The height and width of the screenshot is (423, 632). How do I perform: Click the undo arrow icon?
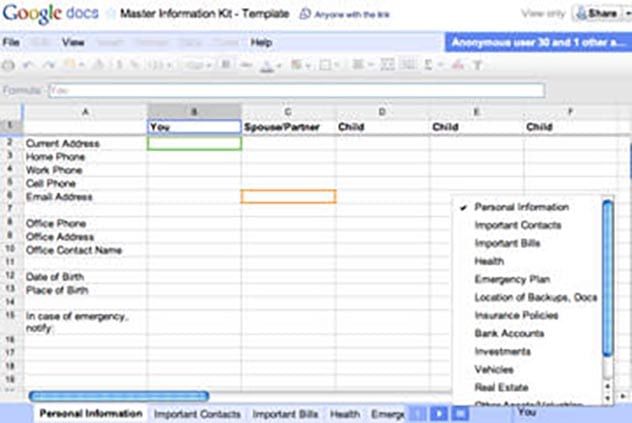(x=28, y=65)
